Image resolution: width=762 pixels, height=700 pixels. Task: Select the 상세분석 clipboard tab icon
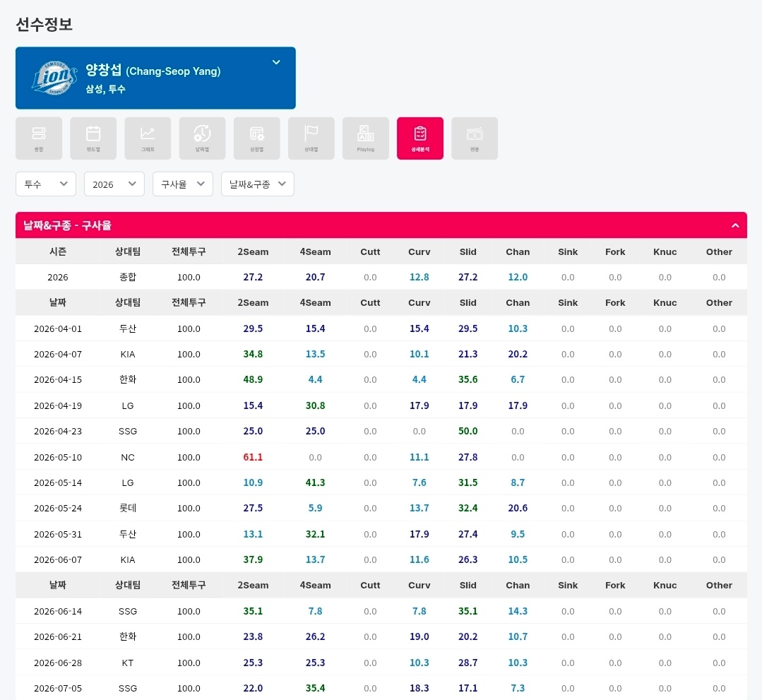point(420,138)
